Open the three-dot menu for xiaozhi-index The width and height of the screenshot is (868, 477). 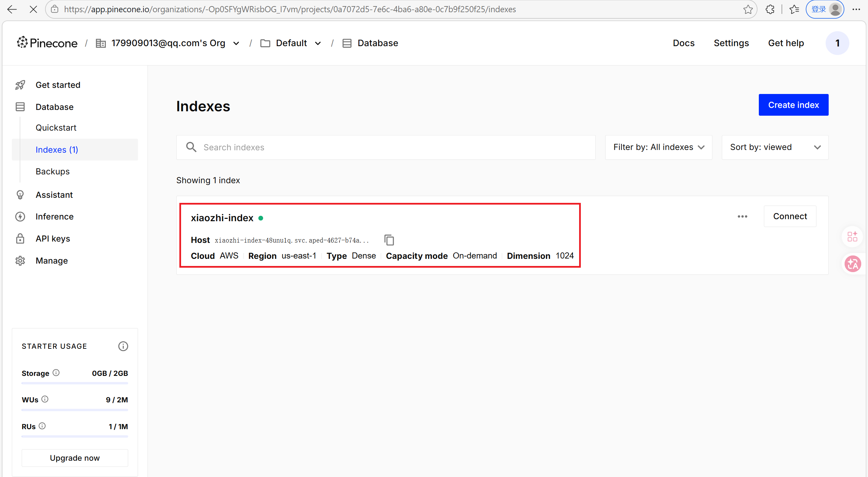[742, 216]
